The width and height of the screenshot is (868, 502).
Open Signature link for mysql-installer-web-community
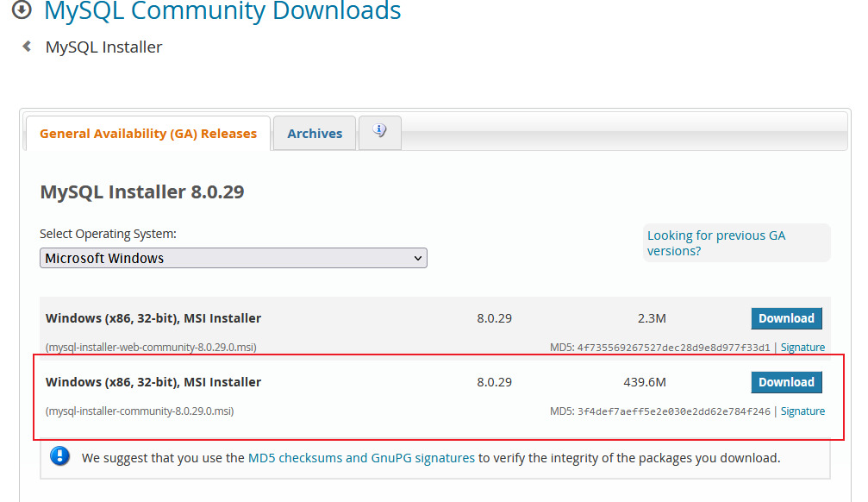pyautogui.click(x=802, y=348)
